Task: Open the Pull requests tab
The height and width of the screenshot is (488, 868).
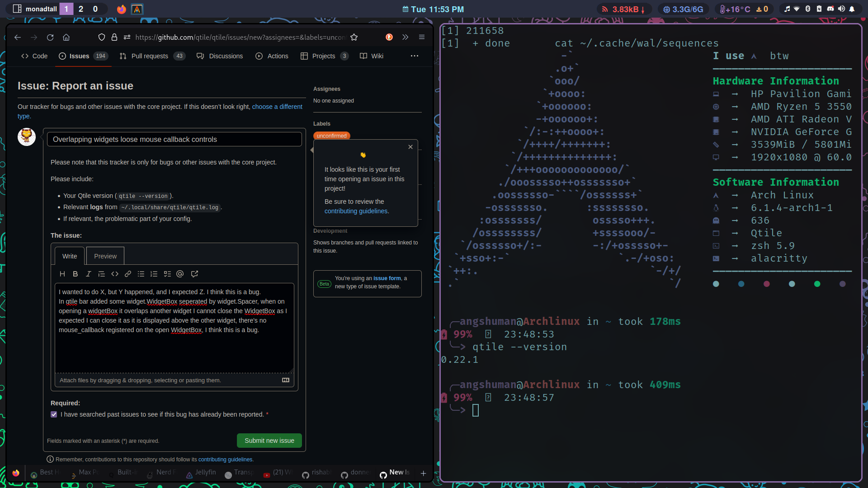Action: pos(150,56)
